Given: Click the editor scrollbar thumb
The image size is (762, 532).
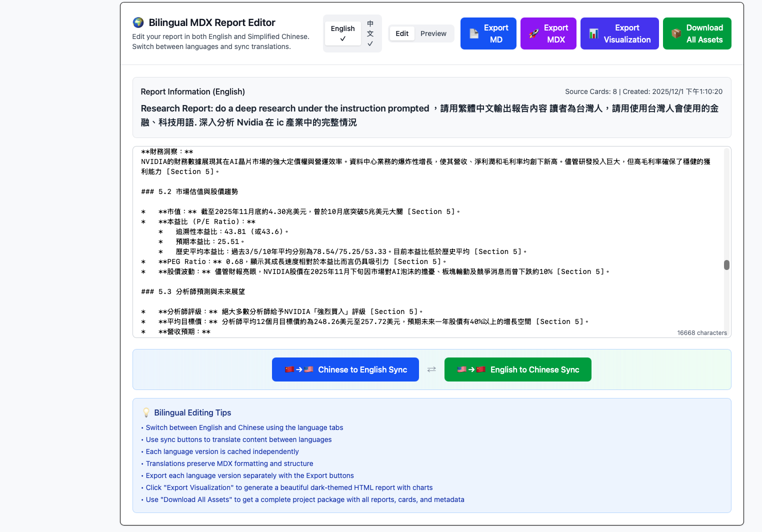Looking at the screenshot, I should [726, 265].
